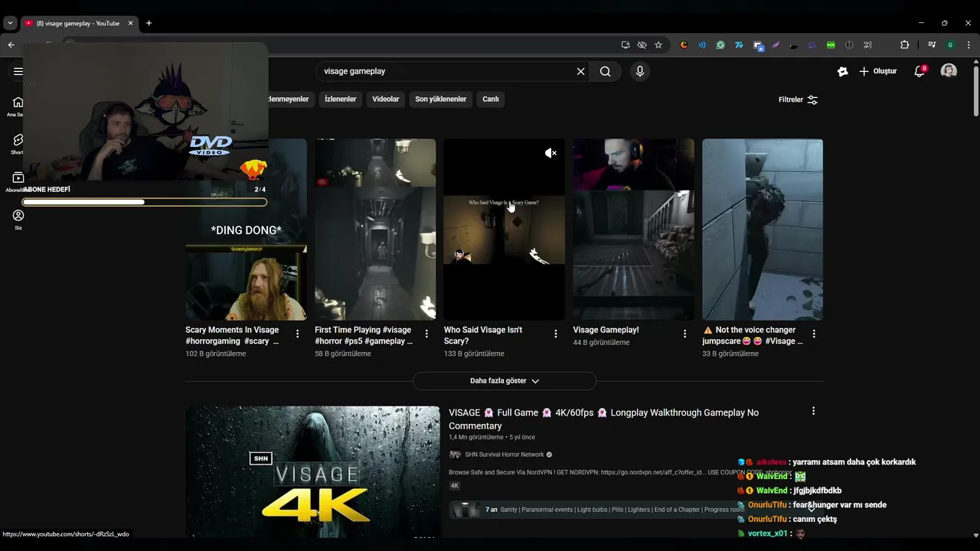
Task: Select the 'Canlı' filter chip
Action: point(491,99)
